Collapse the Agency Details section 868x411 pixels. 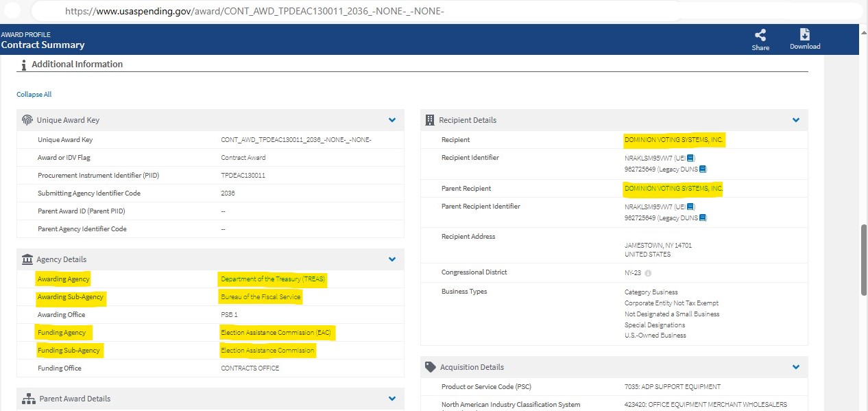click(x=392, y=259)
